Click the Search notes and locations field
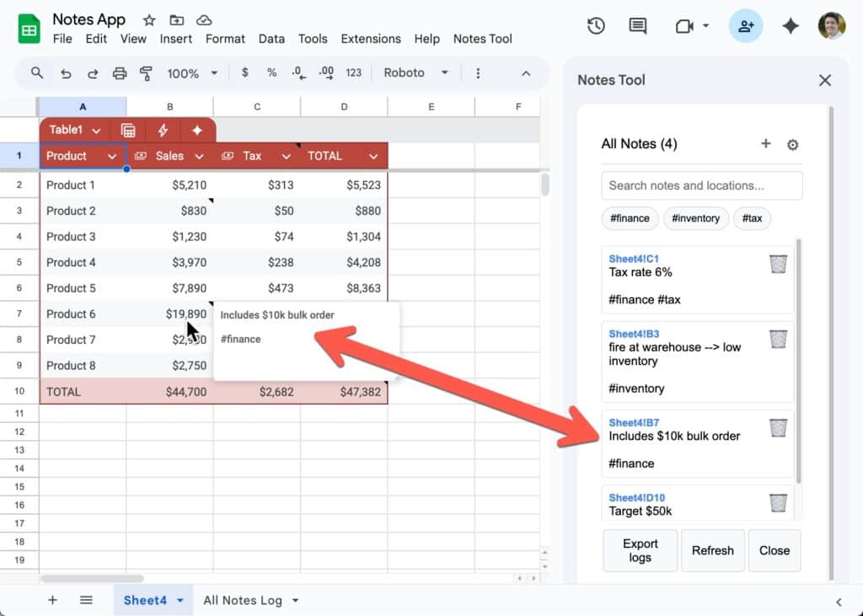 701,185
